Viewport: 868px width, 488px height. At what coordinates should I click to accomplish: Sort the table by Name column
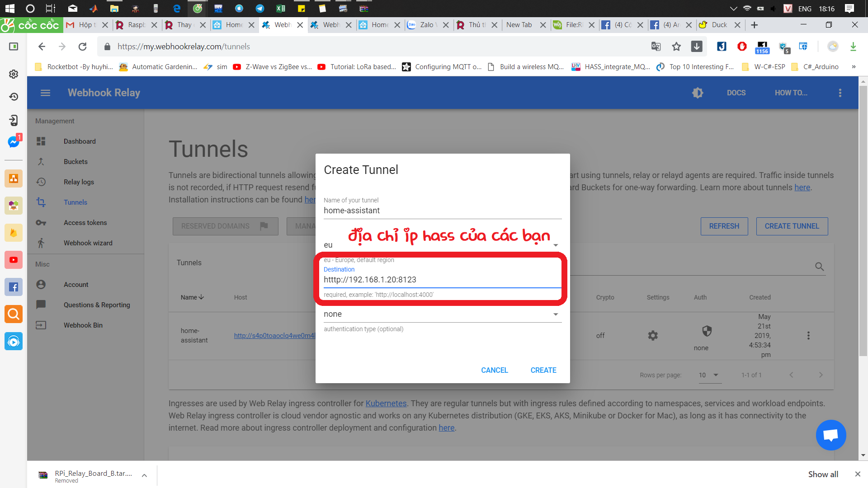coord(192,297)
